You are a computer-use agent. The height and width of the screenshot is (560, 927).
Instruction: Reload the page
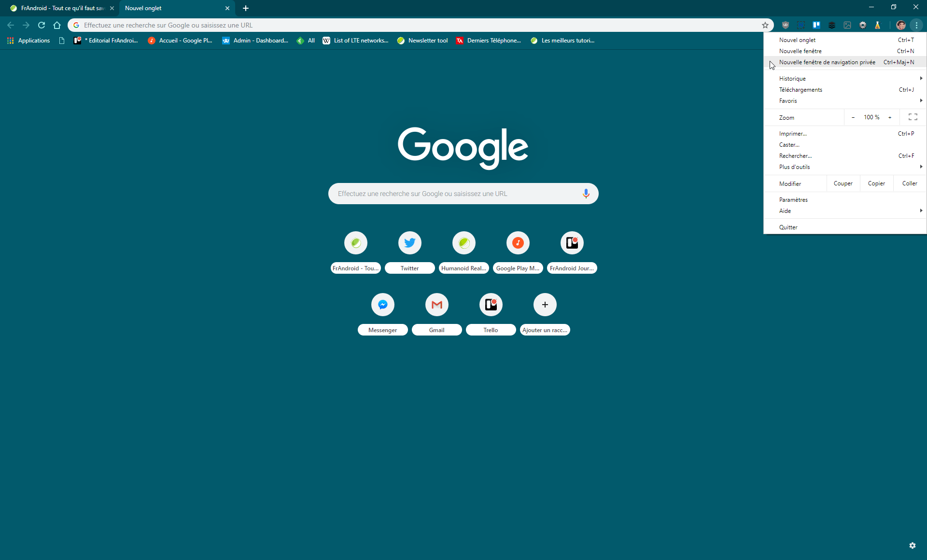(x=42, y=25)
